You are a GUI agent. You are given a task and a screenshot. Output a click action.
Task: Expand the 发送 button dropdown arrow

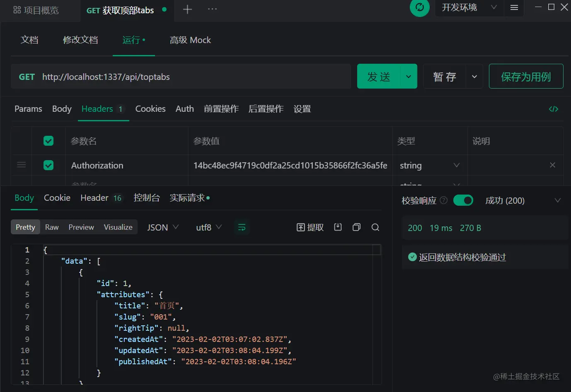click(409, 77)
